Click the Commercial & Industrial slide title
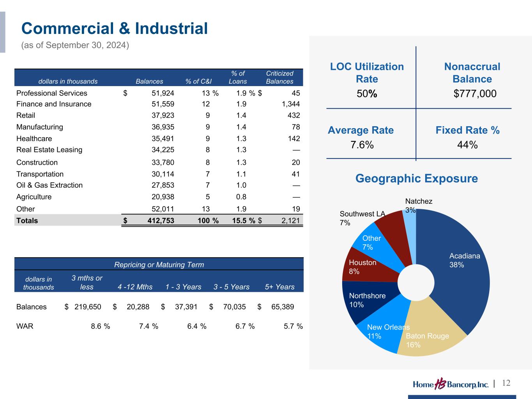The height and width of the screenshot is (399, 532). [x=115, y=28]
